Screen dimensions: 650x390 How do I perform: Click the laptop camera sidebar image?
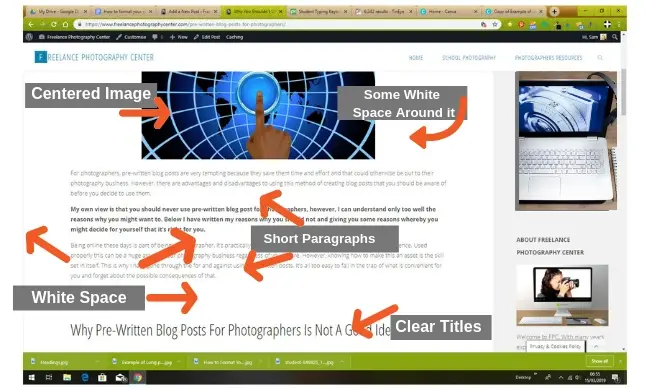[x=566, y=141]
